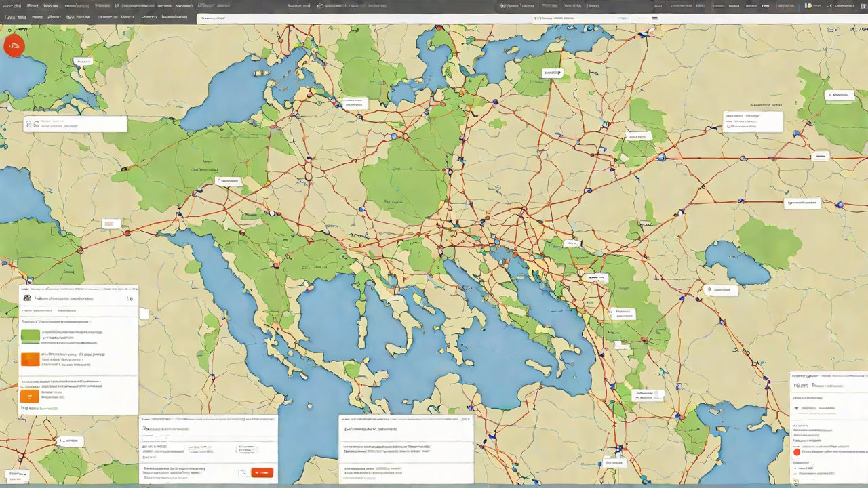Viewport: 868px width, 488px height.
Task: Click the round orange button at top-left
Action: click(14, 45)
